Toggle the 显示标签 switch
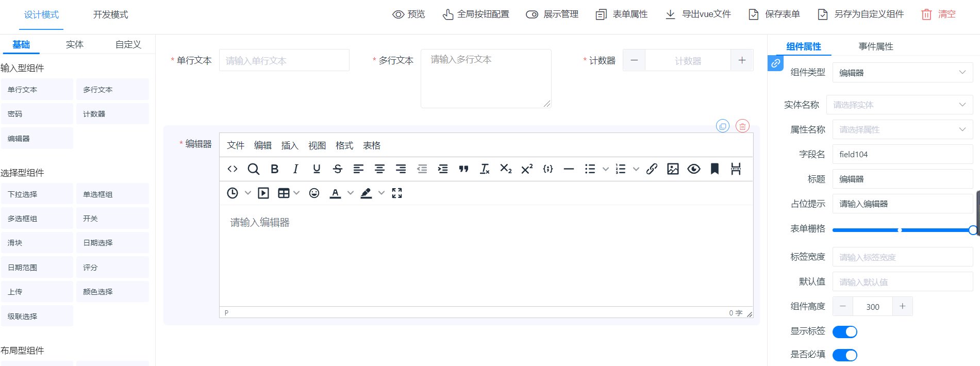Image resolution: width=980 pixels, height=366 pixels. [x=845, y=332]
